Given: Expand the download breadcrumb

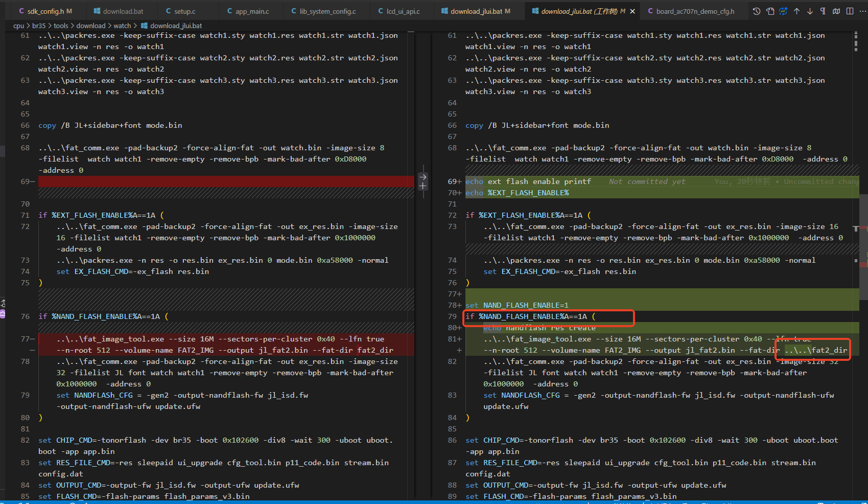Looking at the screenshot, I should [91, 26].
